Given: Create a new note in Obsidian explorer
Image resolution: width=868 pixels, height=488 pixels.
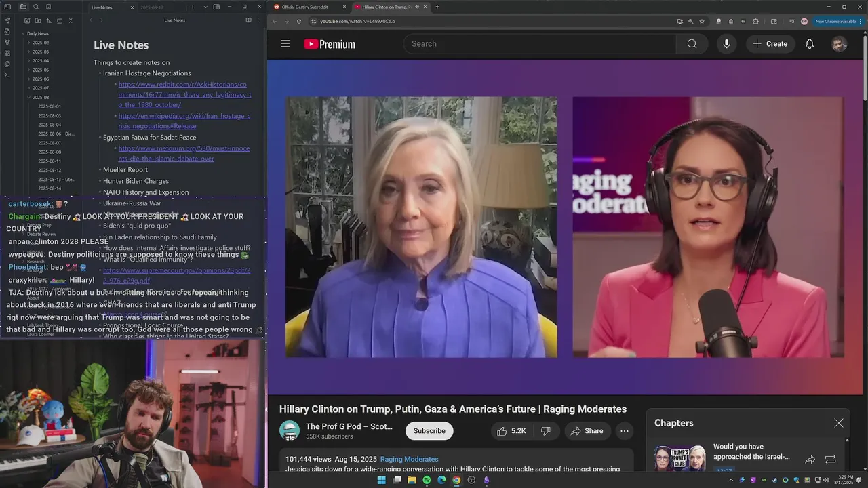Looking at the screenshot, I should pyautogui.click(x=27, y=20).
